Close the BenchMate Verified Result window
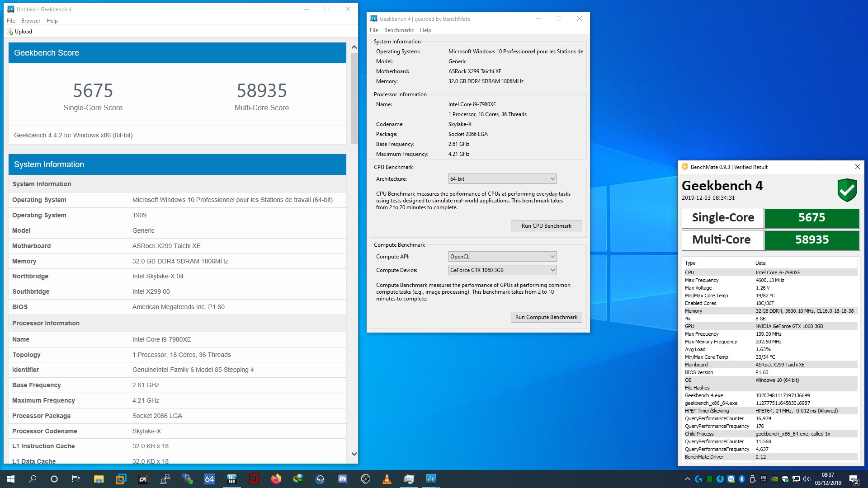This screenshot has height=488, width=868. coord(857,167)
